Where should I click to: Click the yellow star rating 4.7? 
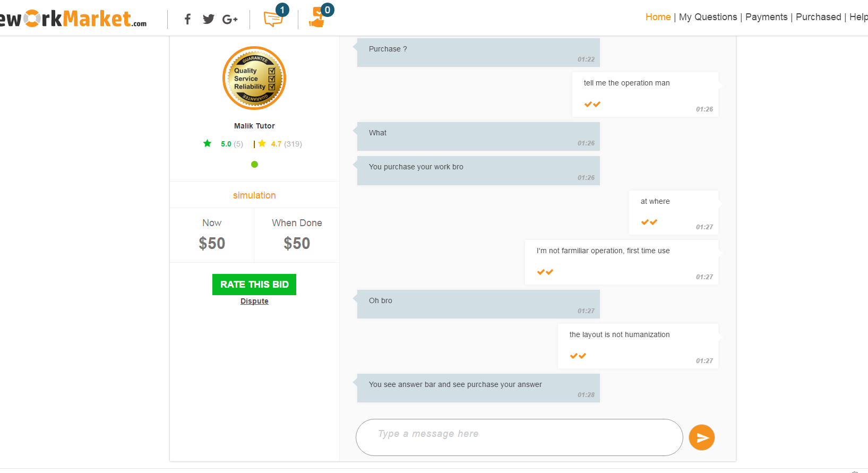(280, 144)
